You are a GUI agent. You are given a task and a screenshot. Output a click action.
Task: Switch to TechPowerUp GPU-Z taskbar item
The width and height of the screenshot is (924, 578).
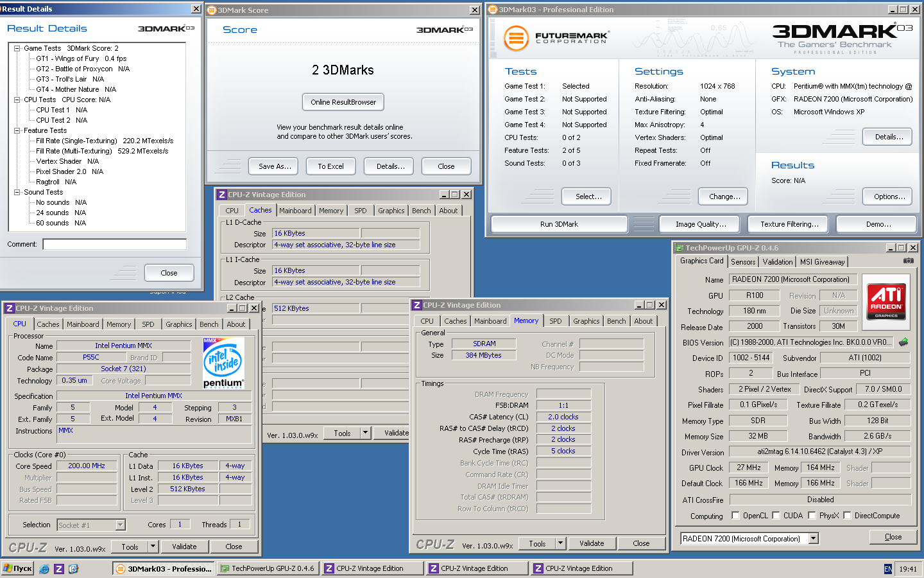pyautogui.click(x=267, y=568)
